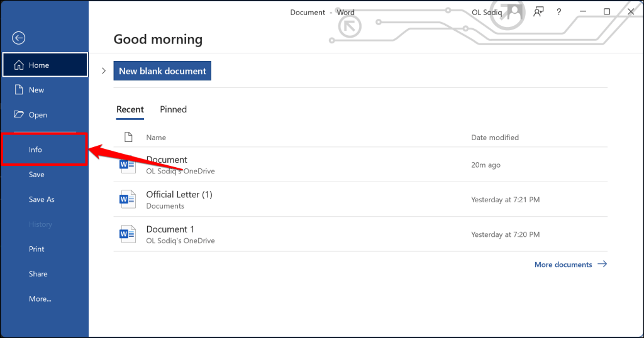Switch to the Pinned tab
This screenshot has width=644, height=338.
[174, 109]
